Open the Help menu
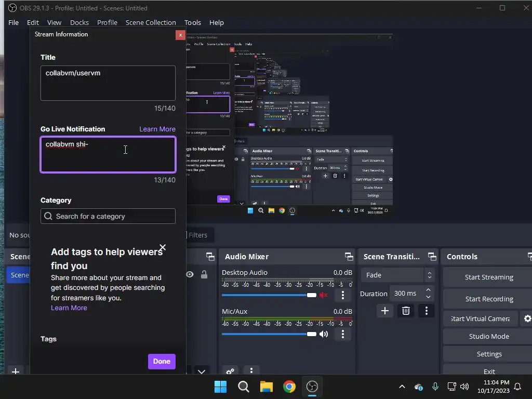The height and width of the screenshot is (399, 532). pos(217,22)
